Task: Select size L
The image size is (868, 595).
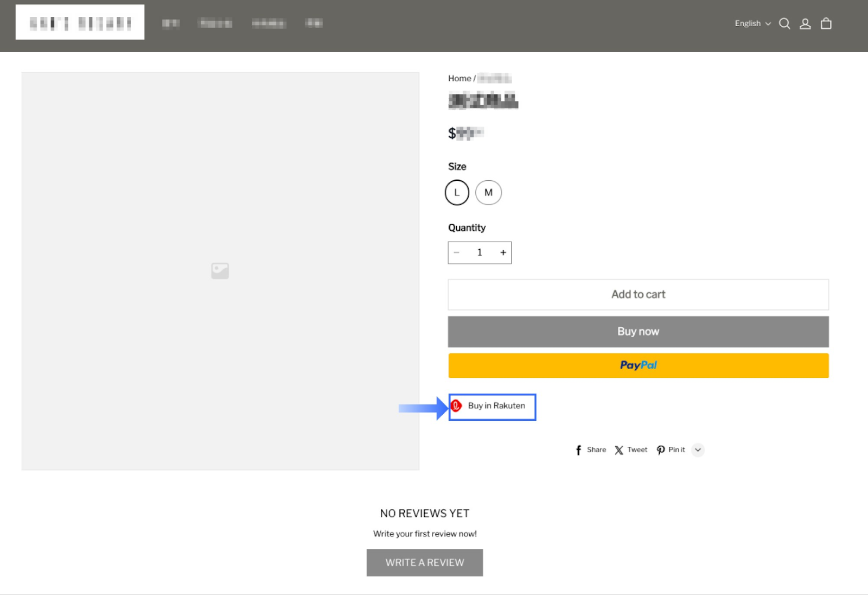Action: [x=457, y=192]
